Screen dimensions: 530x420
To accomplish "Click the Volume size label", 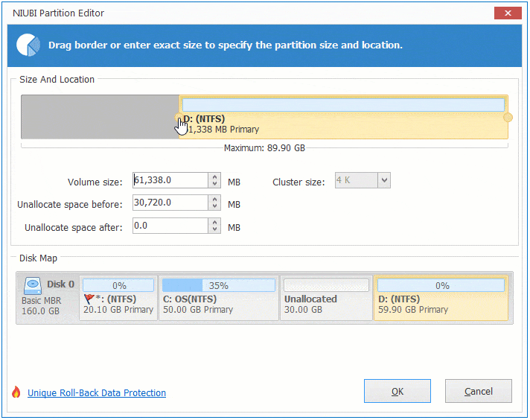I will tap(95, 182).
